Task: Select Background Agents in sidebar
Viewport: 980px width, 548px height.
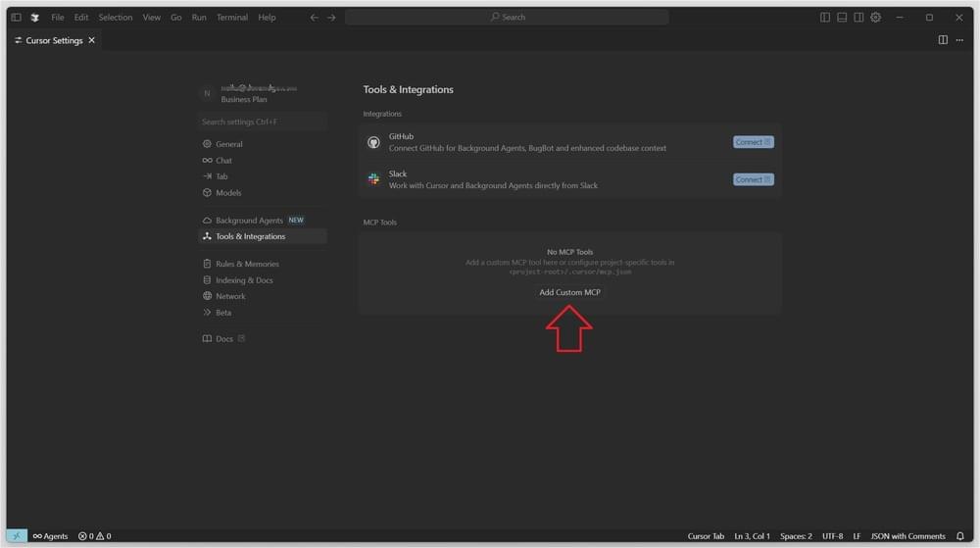Action: pyautogui.click(x=249, y=221)
